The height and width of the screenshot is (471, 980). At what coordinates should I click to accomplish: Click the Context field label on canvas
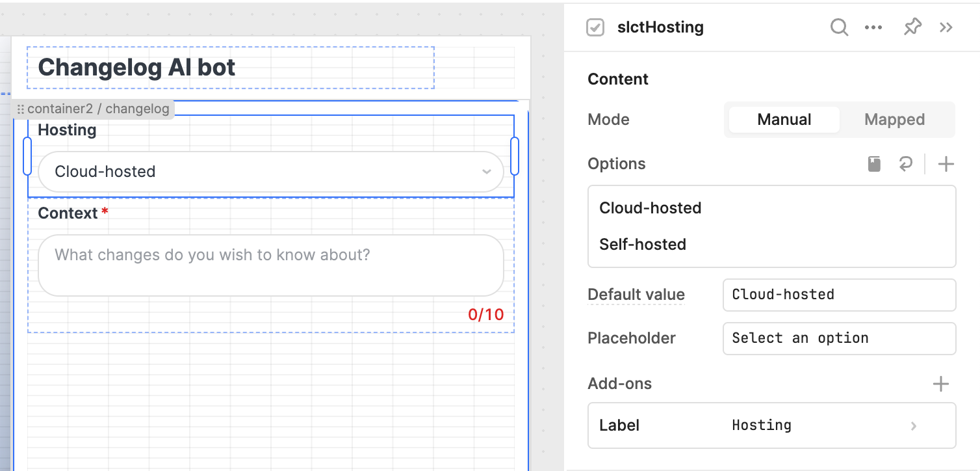point(68,213)
